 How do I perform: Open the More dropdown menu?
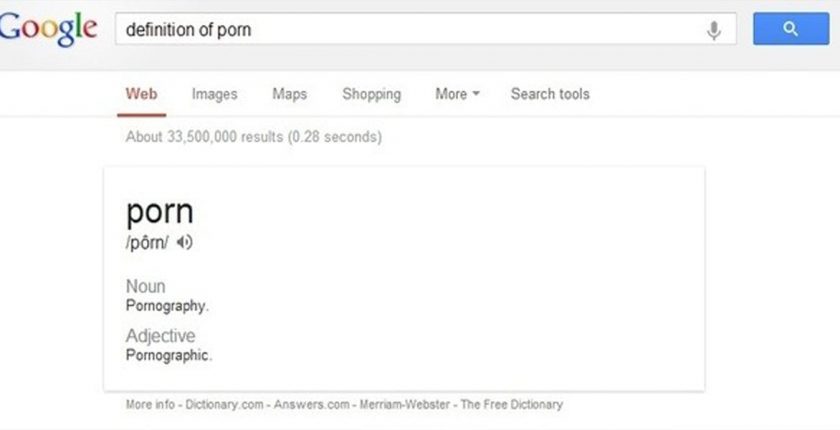click(458, 94)
